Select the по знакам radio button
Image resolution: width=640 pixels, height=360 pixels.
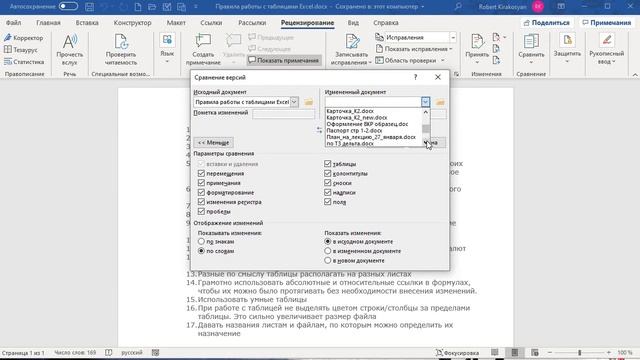point(201,242)
